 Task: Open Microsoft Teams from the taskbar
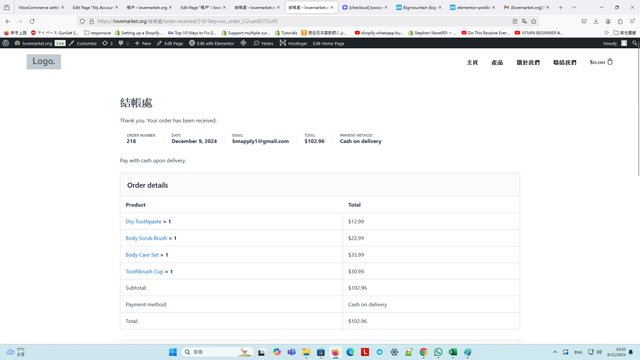[x=291, y=352]
